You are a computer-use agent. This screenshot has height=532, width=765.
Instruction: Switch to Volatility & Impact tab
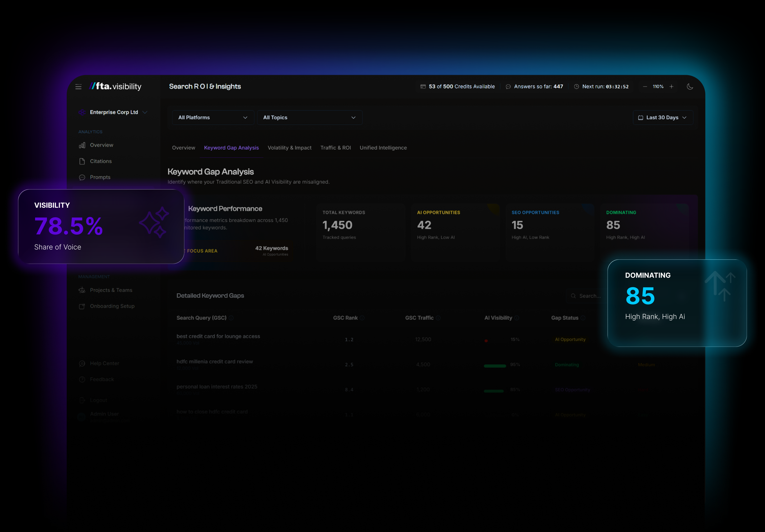[x=289, y=148]
